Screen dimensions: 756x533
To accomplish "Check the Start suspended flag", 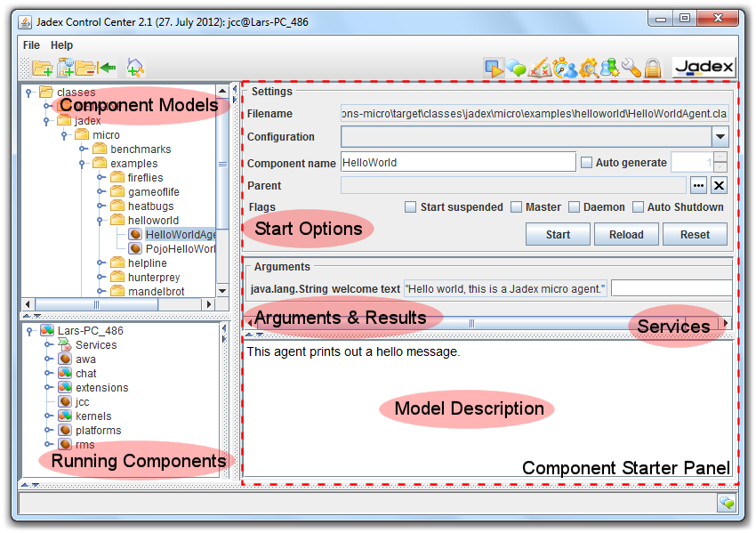I will [x=410, y=207].
